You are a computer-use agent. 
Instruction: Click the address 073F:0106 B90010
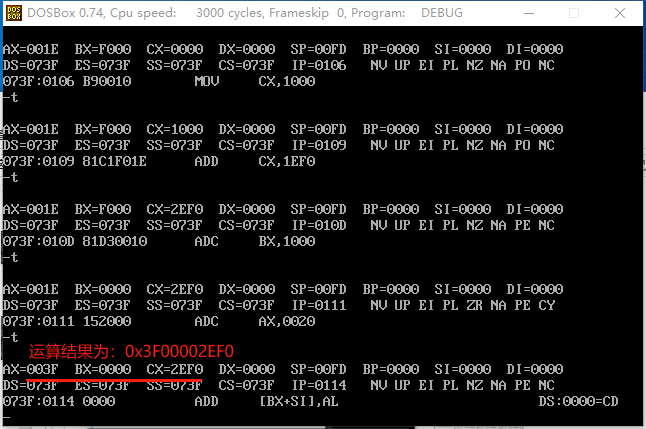[67, 81]
